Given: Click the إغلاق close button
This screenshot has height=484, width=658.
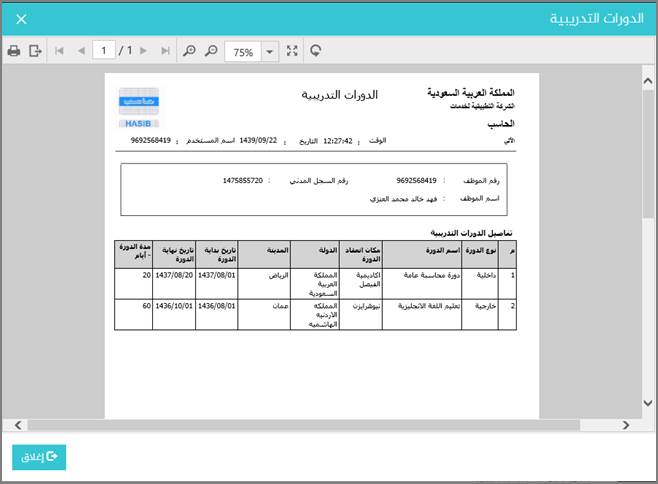Looking at the screenshot, I should (x=39, y=457).
